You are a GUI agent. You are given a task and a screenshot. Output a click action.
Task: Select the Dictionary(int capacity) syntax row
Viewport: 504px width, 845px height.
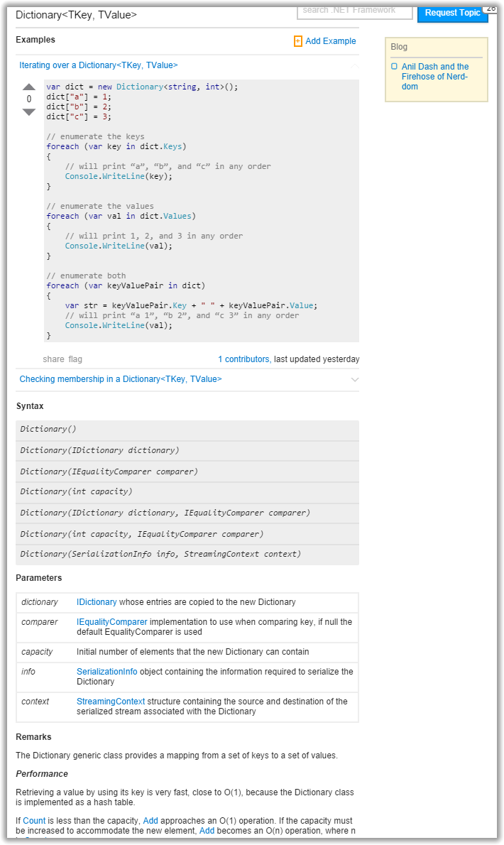coord(187,492)
